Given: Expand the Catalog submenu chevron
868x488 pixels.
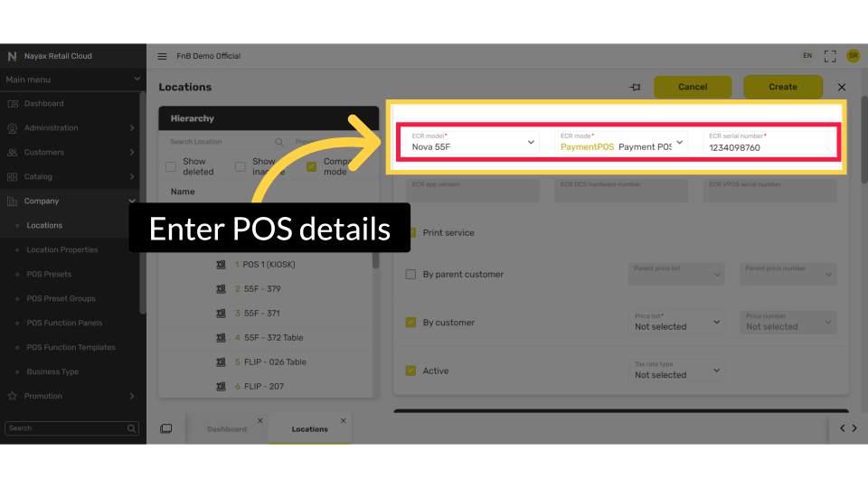Looking at the screenshot, I should pyautogui.click(x=132, y=176).
